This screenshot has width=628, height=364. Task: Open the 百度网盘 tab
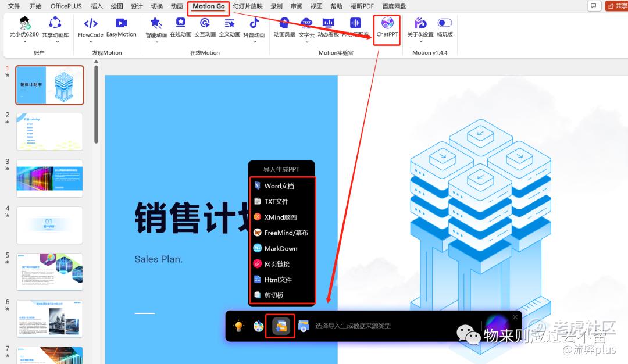(394, 6)
